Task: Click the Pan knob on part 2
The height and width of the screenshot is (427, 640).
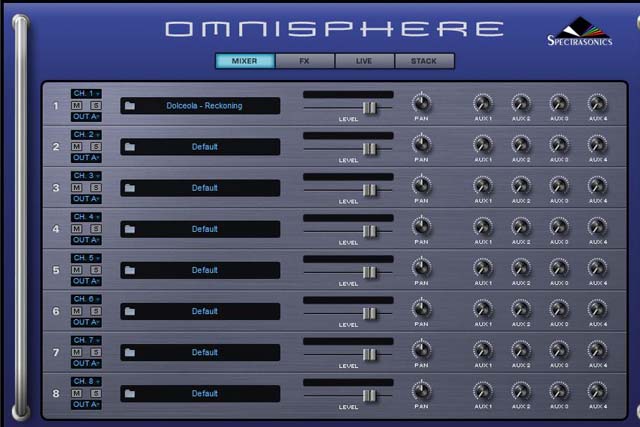Action: pyautogui.click(x=421, y=144)
